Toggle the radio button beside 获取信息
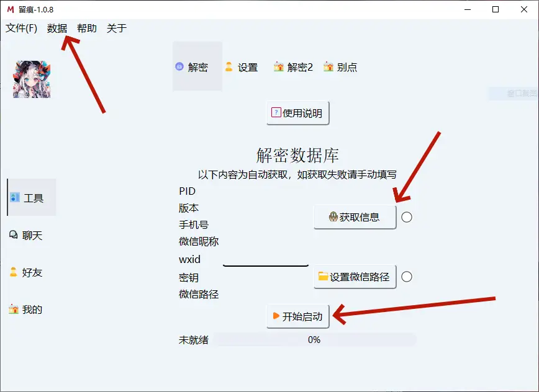 407,217
